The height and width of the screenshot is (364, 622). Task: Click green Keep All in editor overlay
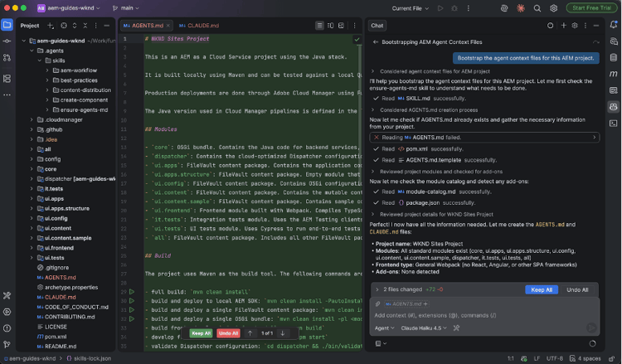pos(201,333)
